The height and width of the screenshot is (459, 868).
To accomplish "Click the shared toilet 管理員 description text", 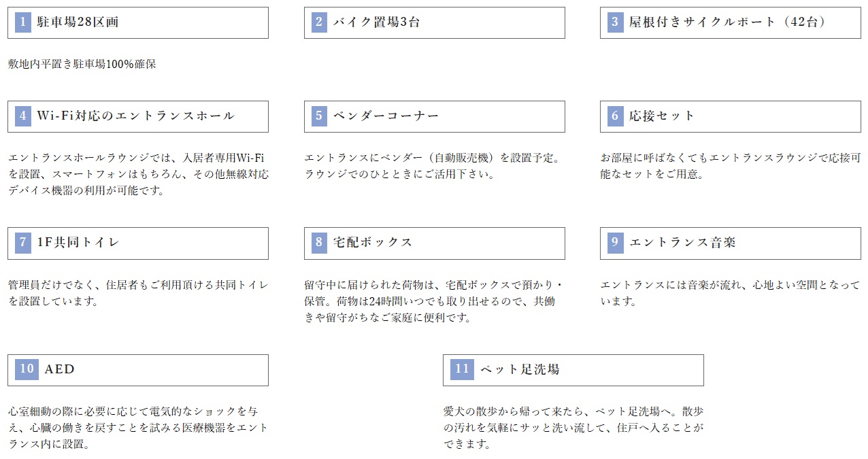I will (x=138, y=292).
